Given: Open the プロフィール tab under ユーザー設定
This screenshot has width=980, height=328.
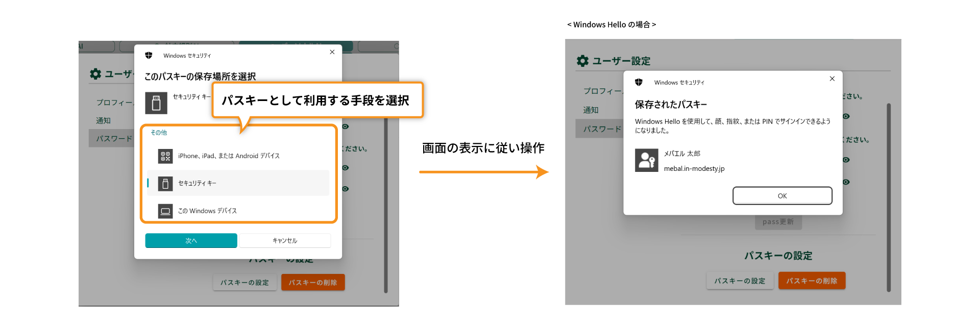Looking at the screenshot, I should (x=602, y=91).
